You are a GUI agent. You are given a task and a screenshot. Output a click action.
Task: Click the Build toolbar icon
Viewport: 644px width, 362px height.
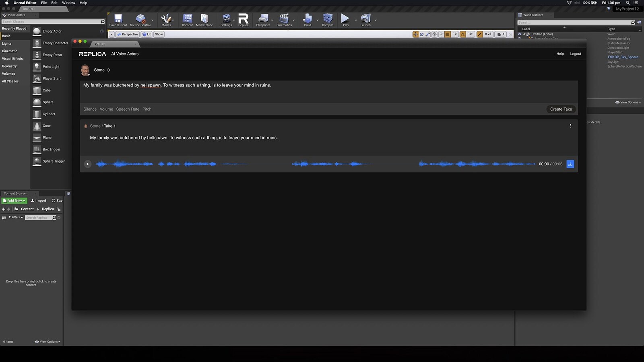point(308,19)
